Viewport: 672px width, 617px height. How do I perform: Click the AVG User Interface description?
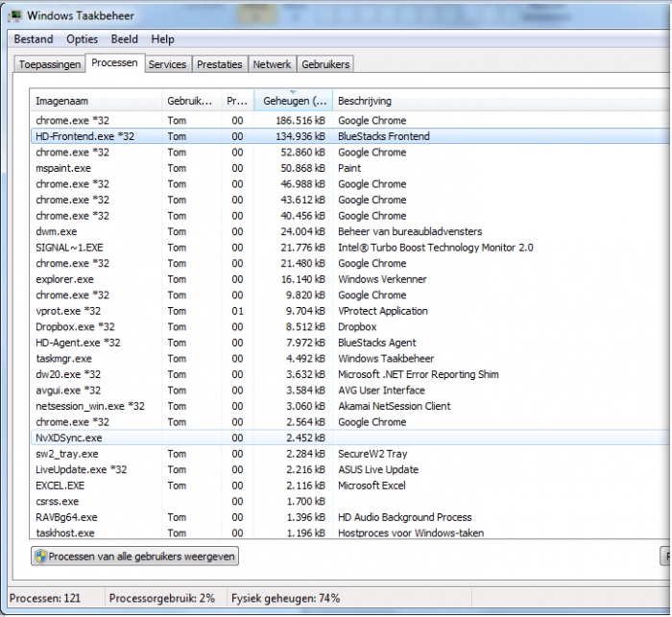[x=381, y=390]
